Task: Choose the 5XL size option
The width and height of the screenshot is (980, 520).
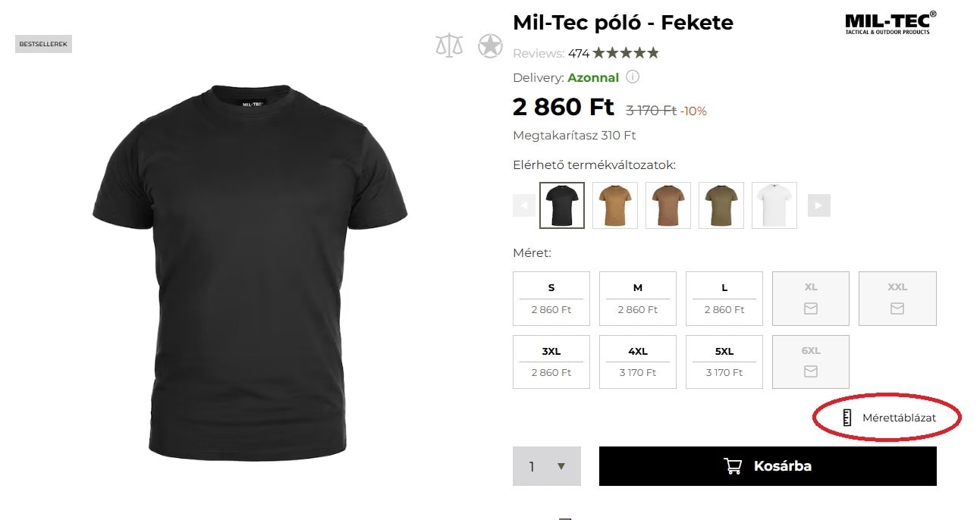Action: click(x=724, y=362)
